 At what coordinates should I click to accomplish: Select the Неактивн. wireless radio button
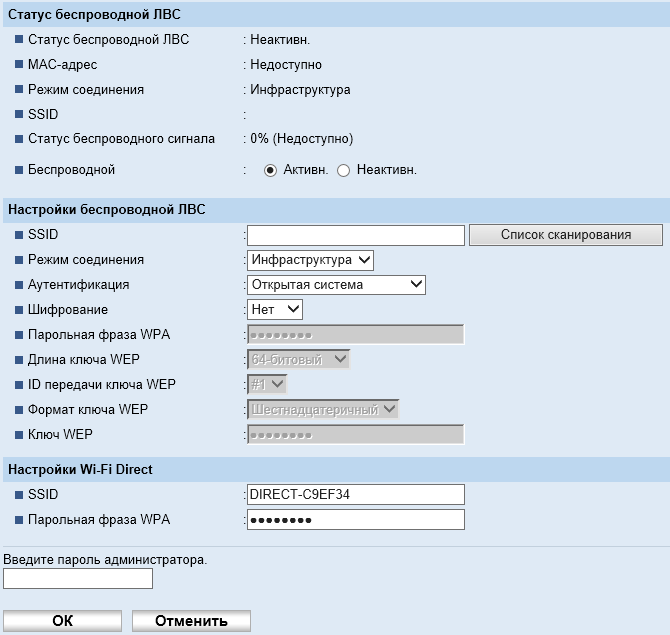[344, 170]
